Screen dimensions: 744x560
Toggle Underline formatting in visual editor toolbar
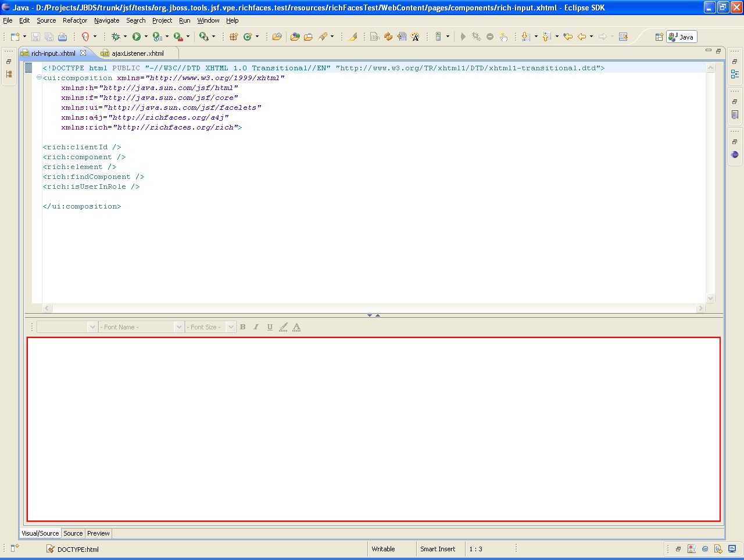point(270,327)
